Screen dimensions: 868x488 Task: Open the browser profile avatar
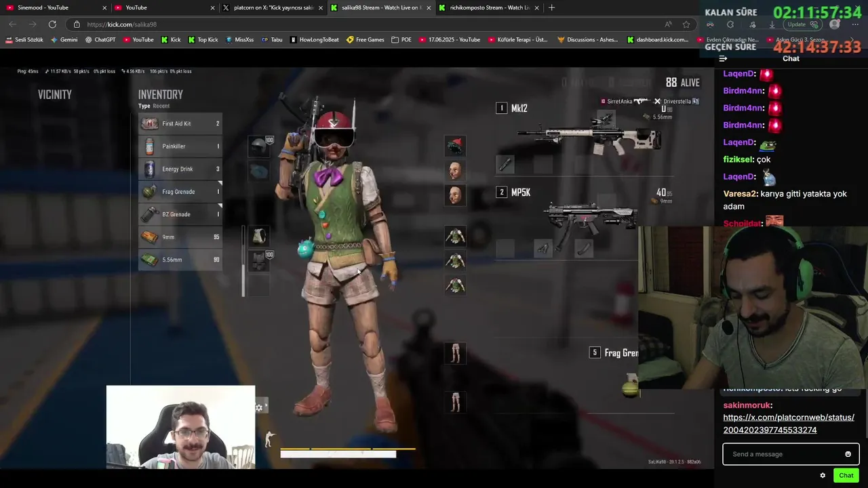(x=835, y=24)
